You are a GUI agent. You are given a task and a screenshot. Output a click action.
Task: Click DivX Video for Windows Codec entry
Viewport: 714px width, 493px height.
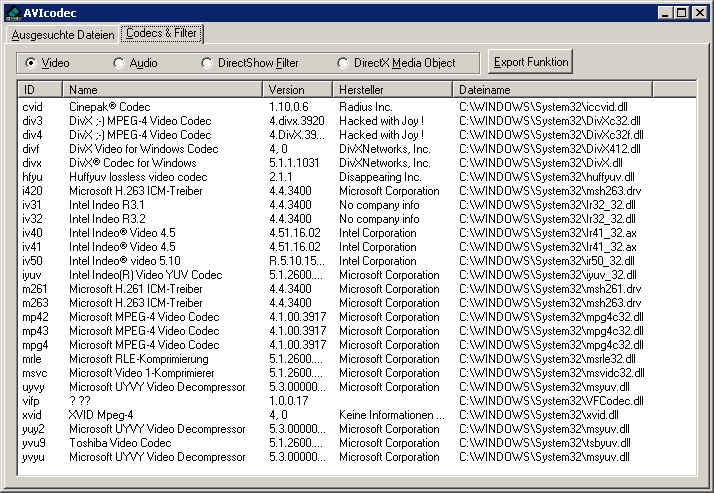(143, 149)
